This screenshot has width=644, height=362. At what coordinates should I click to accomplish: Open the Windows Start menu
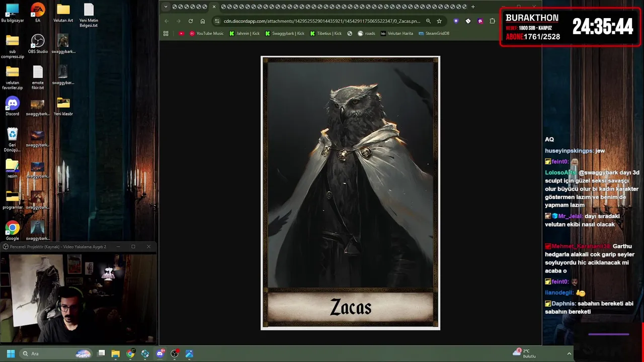(11, 353)
